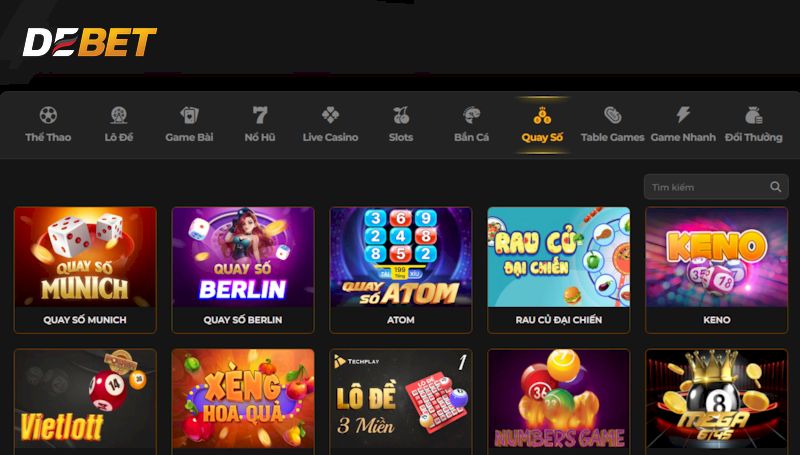Select the Bắn Cá fish icon
The image size is (800, 455).
coord(471,115)
